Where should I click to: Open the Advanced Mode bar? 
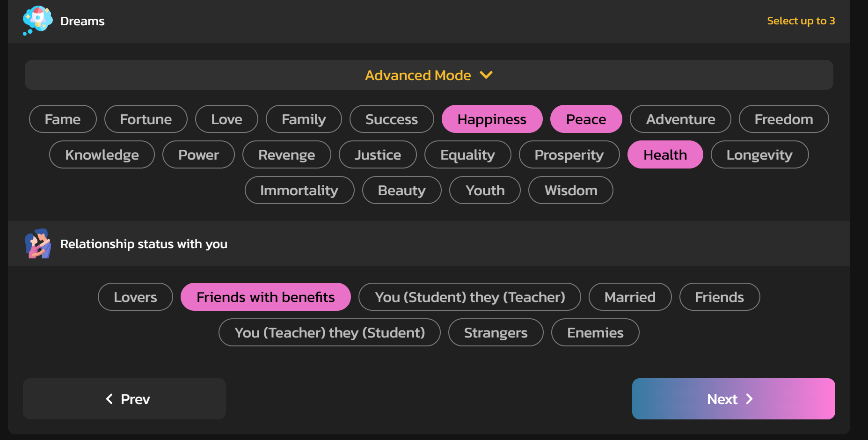(429, 75)
